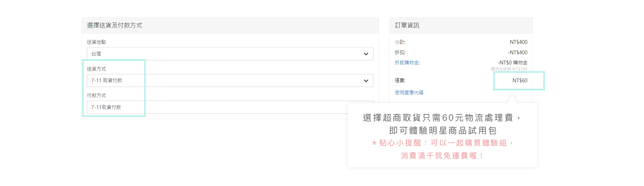Expand the 送貨方式 7-11 取貨付款 selector
Screen dimensions: 644x186
(x=227, y=81)
